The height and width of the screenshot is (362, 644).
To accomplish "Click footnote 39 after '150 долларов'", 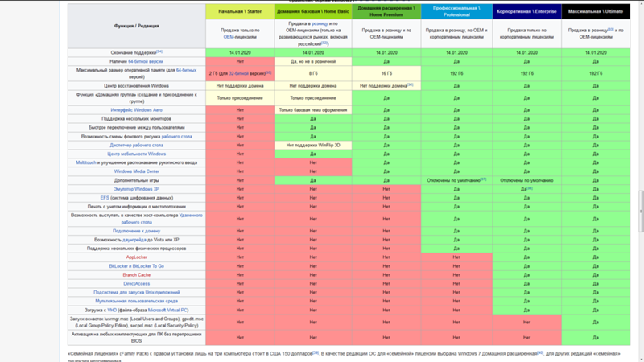I will tap(316, 352).
